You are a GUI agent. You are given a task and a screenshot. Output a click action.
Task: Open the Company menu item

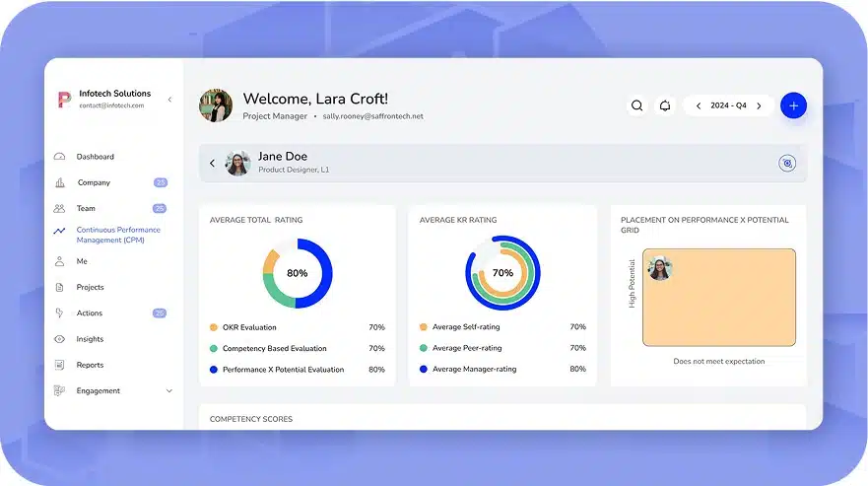tap(94, 182)
